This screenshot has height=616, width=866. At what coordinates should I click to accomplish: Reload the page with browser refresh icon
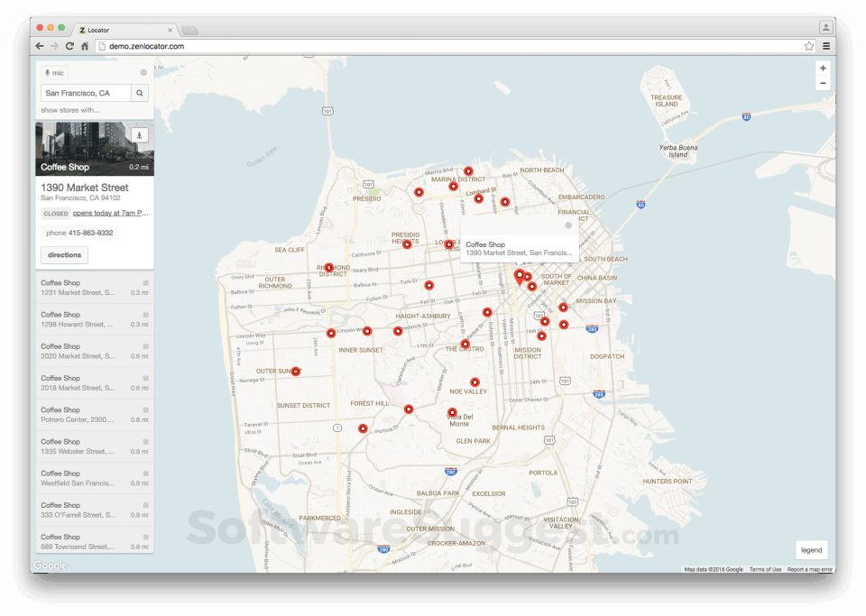69,46
